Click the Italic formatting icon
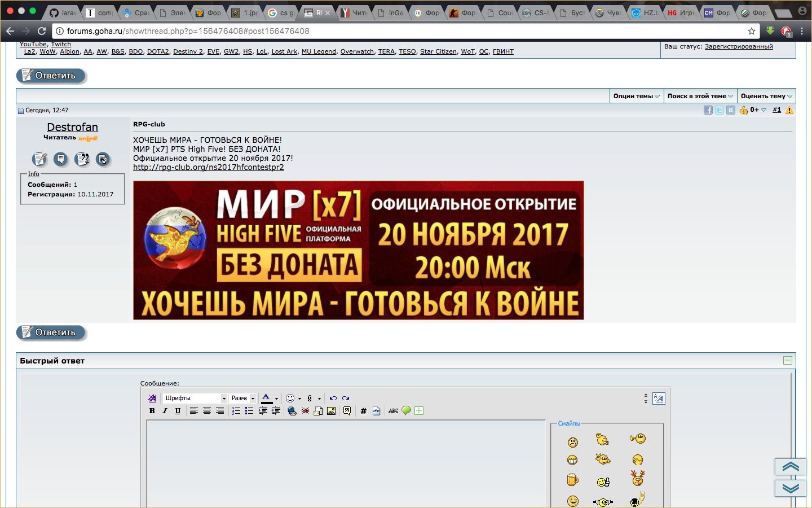The height and width of the screenshot is (508, 812). (x=165, y=411)
